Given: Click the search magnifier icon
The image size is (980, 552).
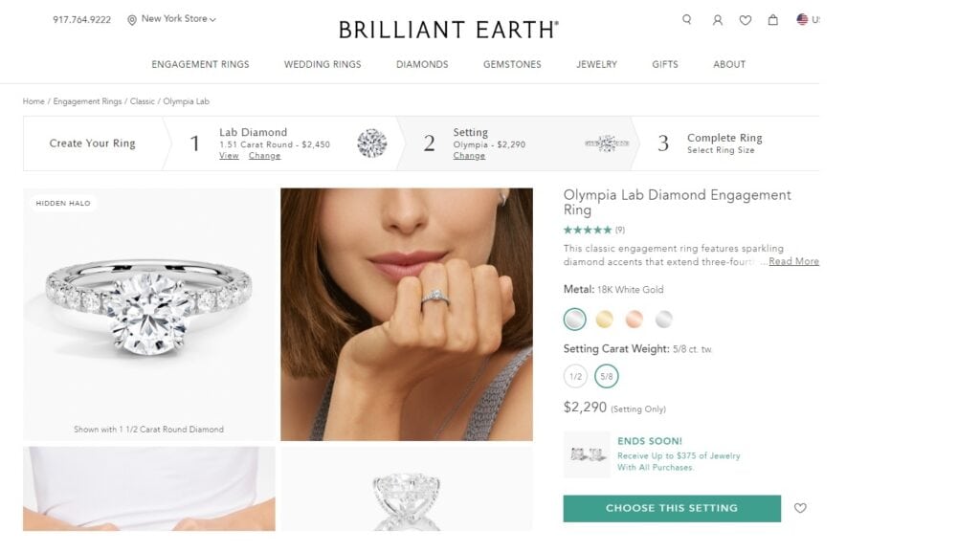Looking at the screenshot, I should (686, 19).
